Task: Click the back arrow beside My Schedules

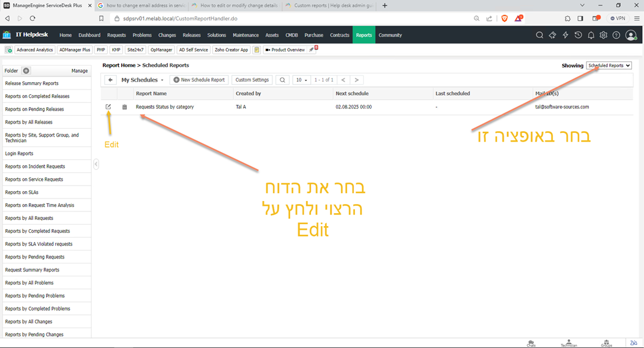Action: [110, 80]
